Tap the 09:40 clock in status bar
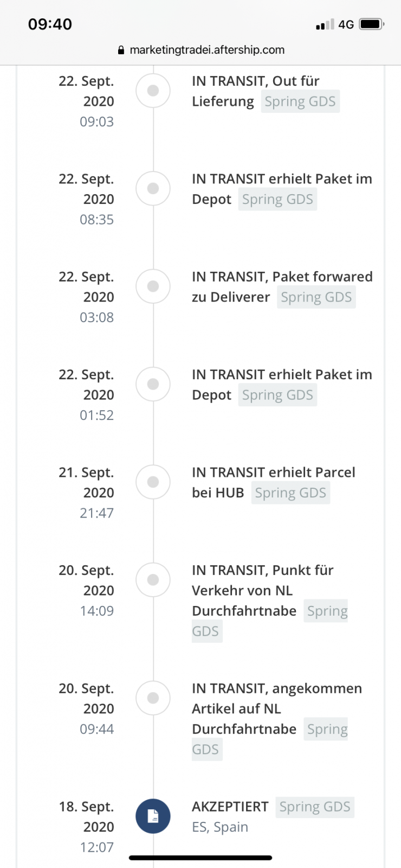Screen dimensions: 401x868 coord(50,24)
